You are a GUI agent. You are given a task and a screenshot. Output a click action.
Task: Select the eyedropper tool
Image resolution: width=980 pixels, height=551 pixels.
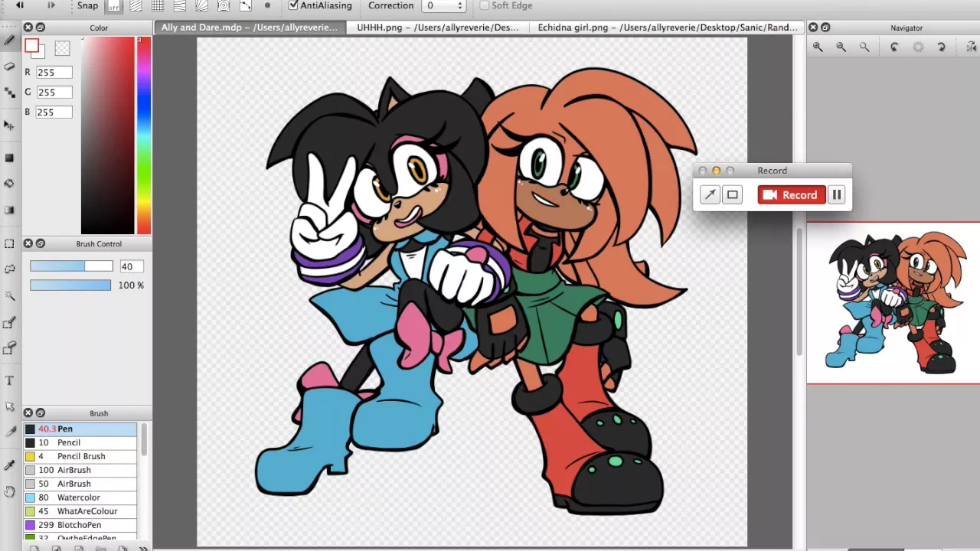9,465
